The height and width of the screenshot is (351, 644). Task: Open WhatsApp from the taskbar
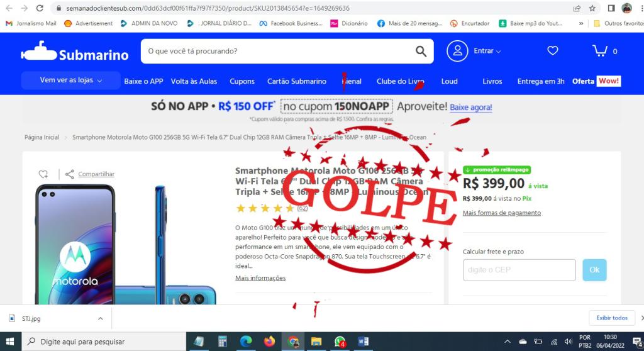coord(340,342)
